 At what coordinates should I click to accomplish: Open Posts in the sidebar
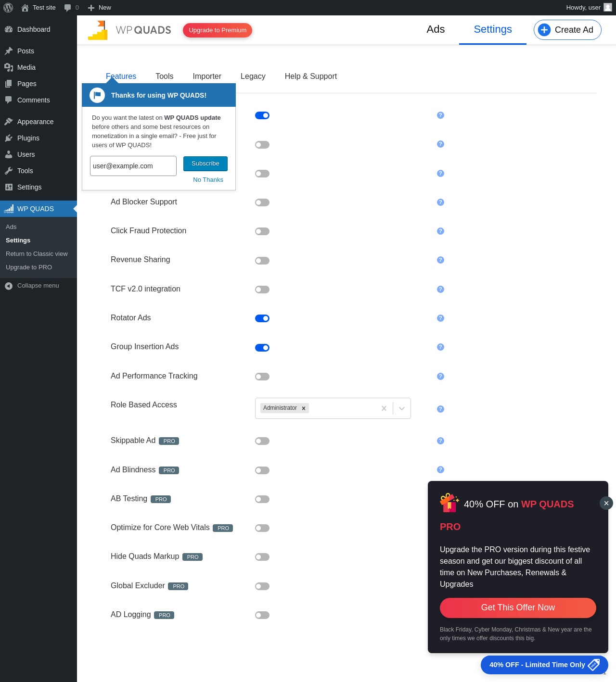pyautogui.click(x=38, y=51)
